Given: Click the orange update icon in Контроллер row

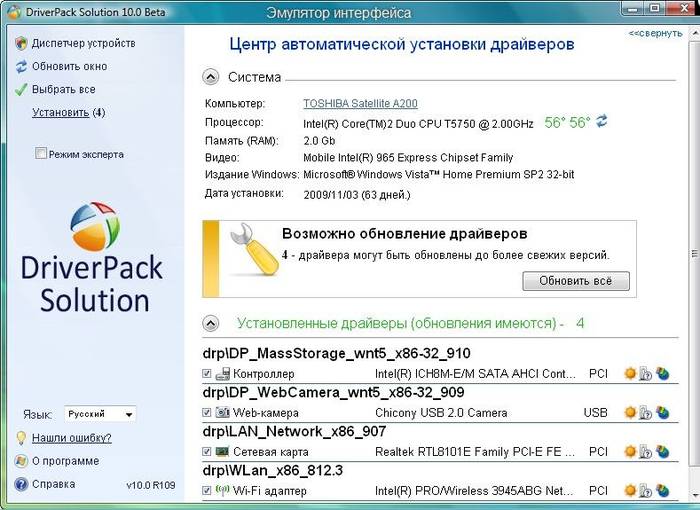Looking at the screenshot, I should pos(630,373).
